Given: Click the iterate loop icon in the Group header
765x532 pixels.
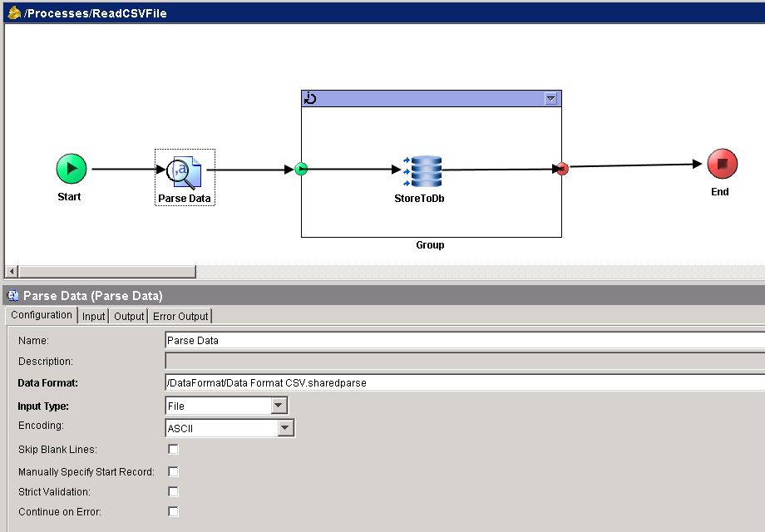Looking at the screenshot, I should coord(308,97).
